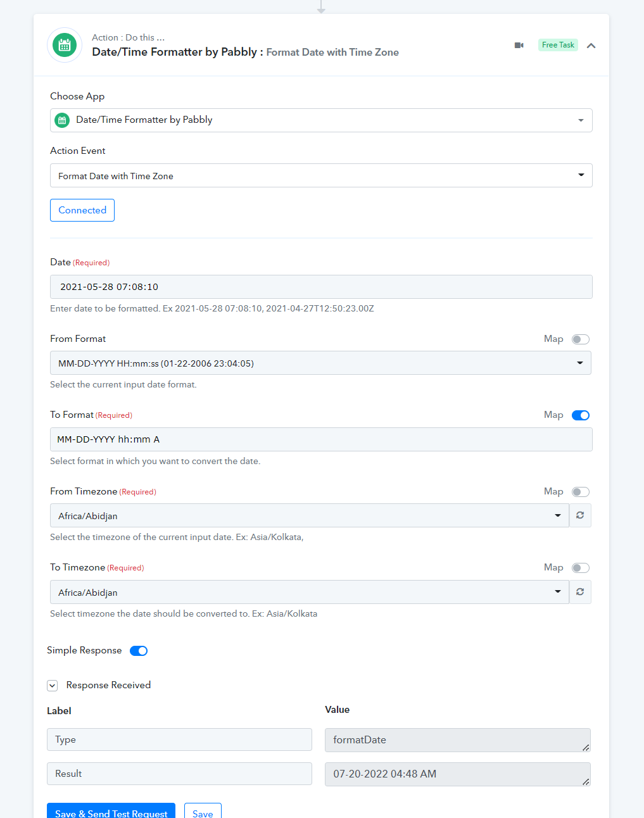Click the green calendar icon in step header
This screenshot has width=644, height=818.
(65, 45)
